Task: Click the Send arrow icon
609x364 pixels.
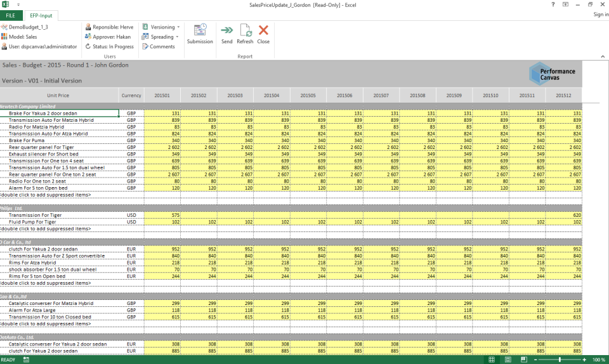Action: coord(227,30)
